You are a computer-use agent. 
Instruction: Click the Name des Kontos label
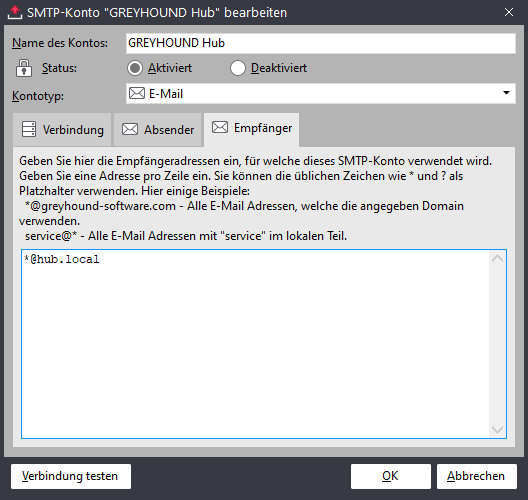(x=60, y=43)
